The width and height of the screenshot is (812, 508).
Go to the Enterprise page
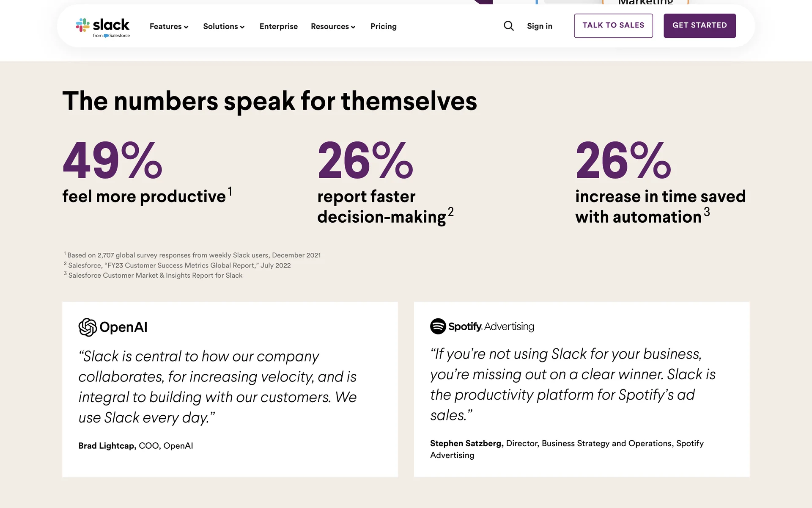point(279,27)
